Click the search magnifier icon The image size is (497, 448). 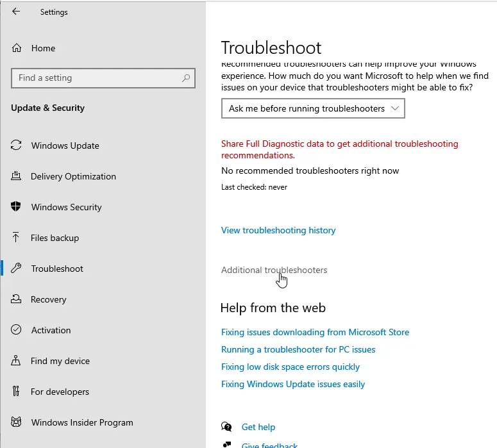[186, 78]
